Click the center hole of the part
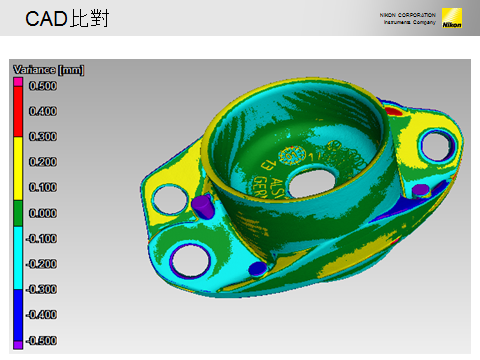The width and height of the screenshot is (480, 360). [x=312, y=183]
